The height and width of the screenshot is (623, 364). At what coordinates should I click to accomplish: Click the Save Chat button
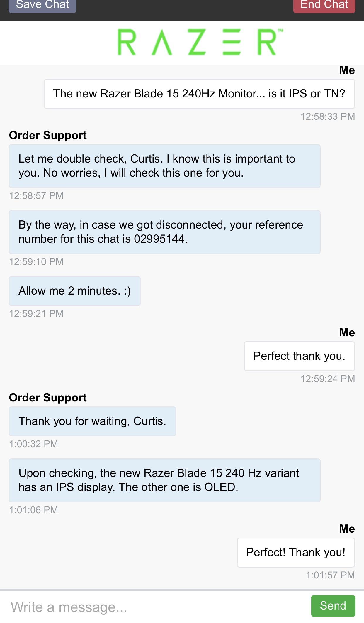pyautogui.click(x=42, y=5)
